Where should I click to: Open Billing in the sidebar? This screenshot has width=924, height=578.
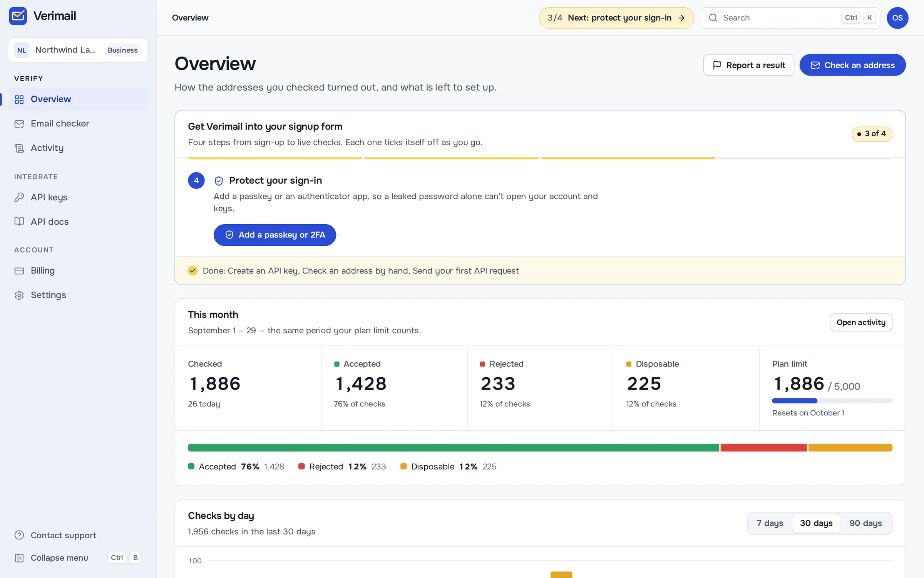tap(78, 271)
